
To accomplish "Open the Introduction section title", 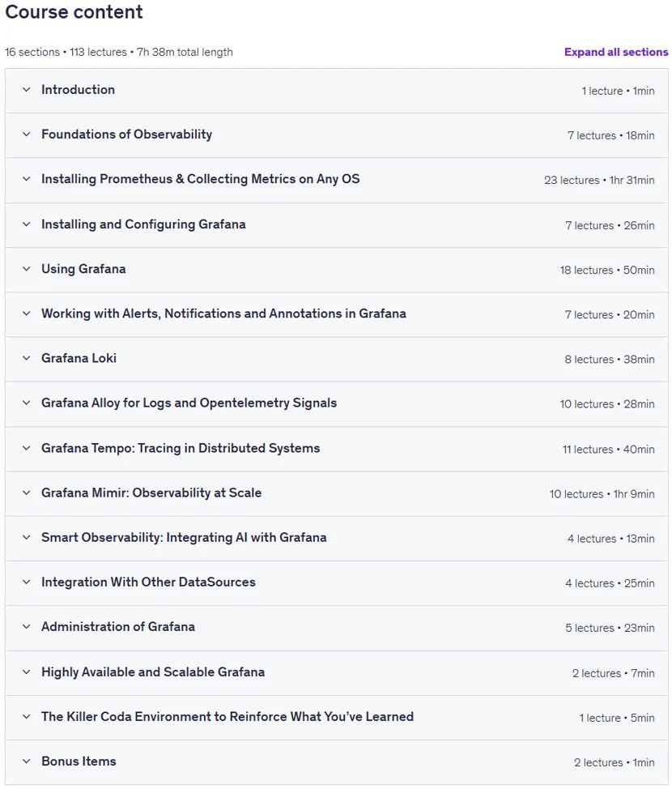I will [x=78, y=90].
